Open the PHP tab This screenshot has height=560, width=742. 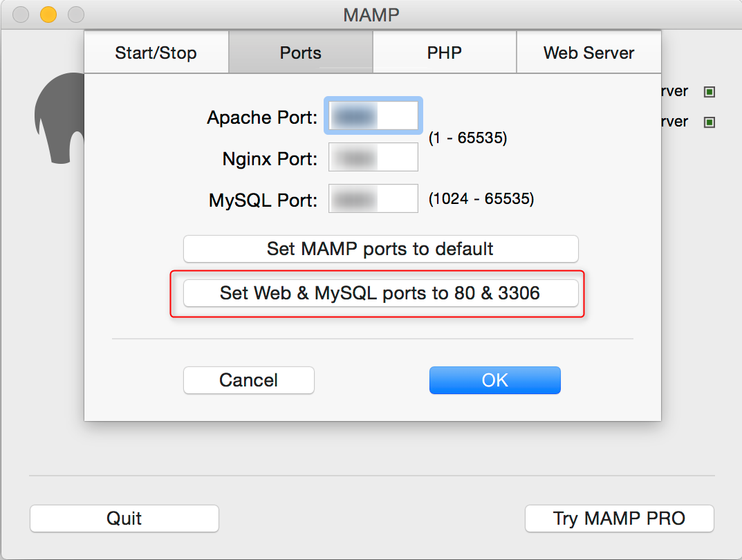pyautogui.click(x=445, y=53)
